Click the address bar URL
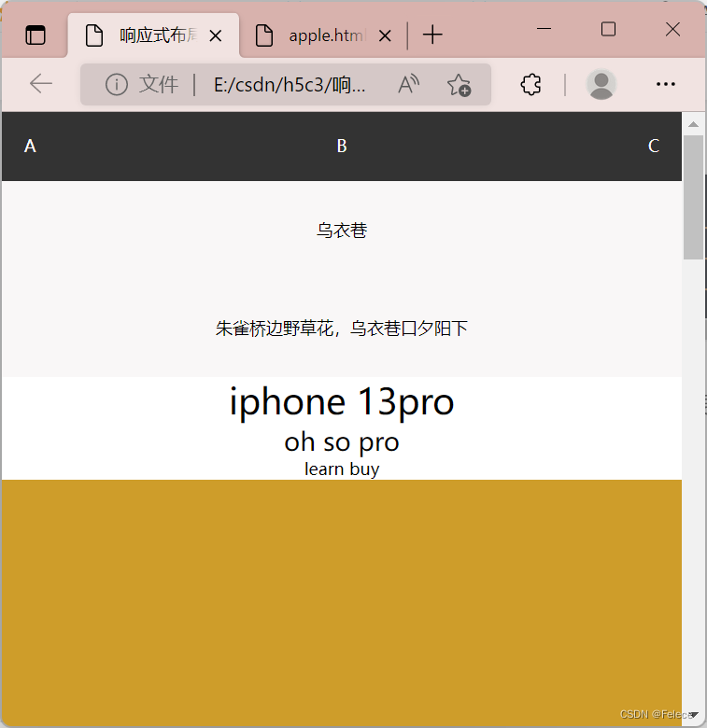The height and width of the screenshot is (728, 707). 290,85
